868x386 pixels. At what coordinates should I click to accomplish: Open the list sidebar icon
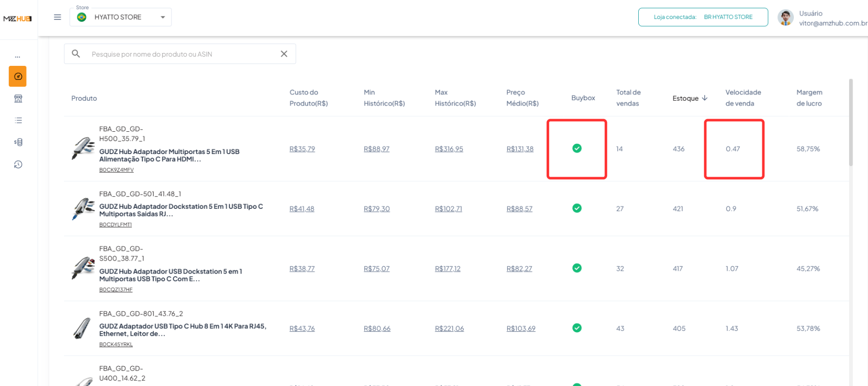point(18,120)
